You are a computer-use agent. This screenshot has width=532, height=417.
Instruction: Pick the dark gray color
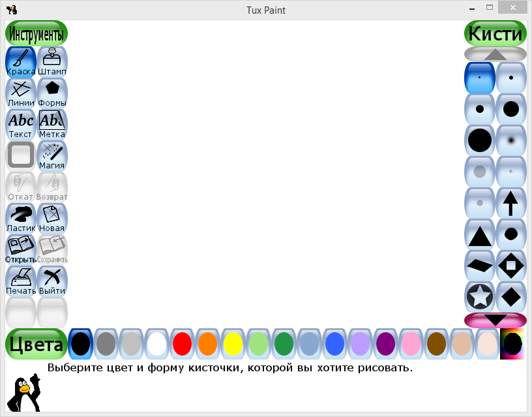coord(106,344)
